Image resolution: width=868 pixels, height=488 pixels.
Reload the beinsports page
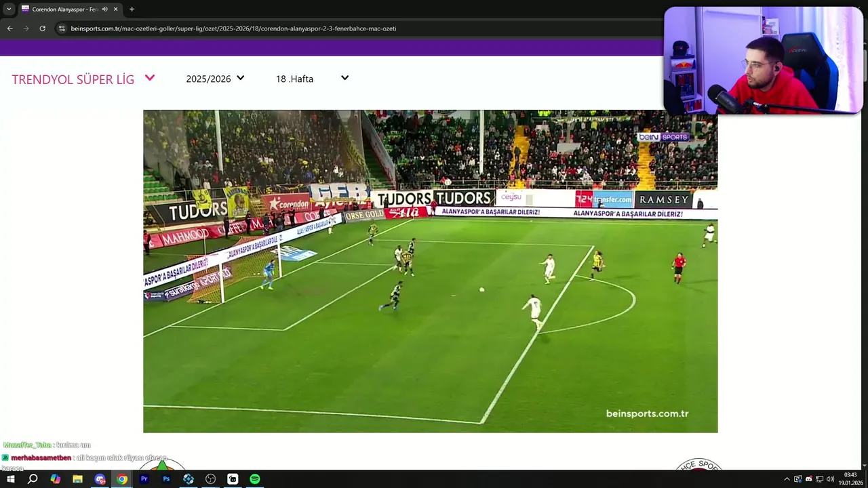pyautogui.click(x=42, y=28)
